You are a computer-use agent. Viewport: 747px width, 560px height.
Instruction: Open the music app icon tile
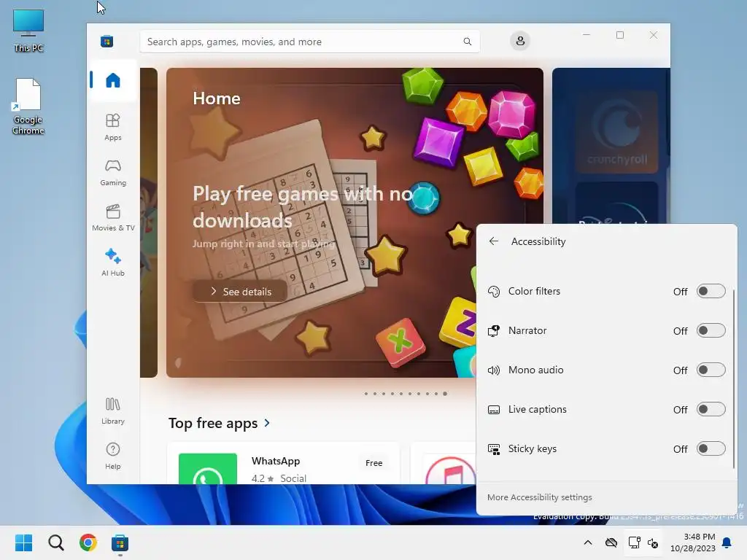click(449, 470)
